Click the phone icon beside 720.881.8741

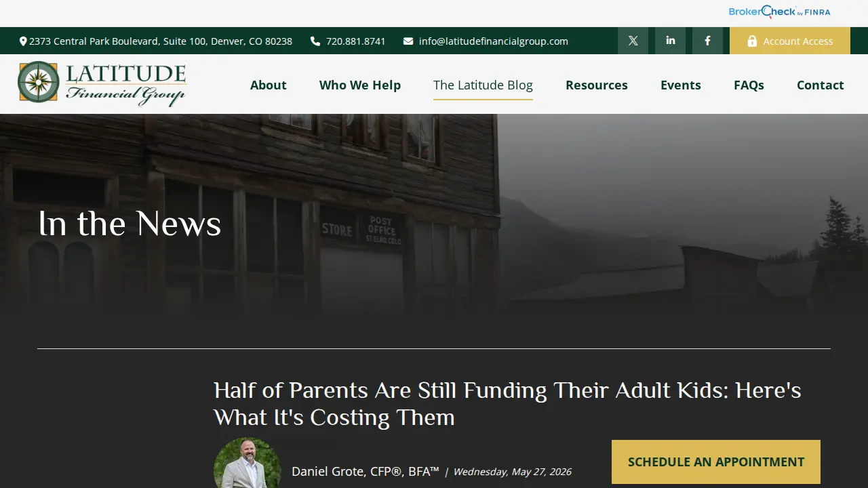coord(315,41)
